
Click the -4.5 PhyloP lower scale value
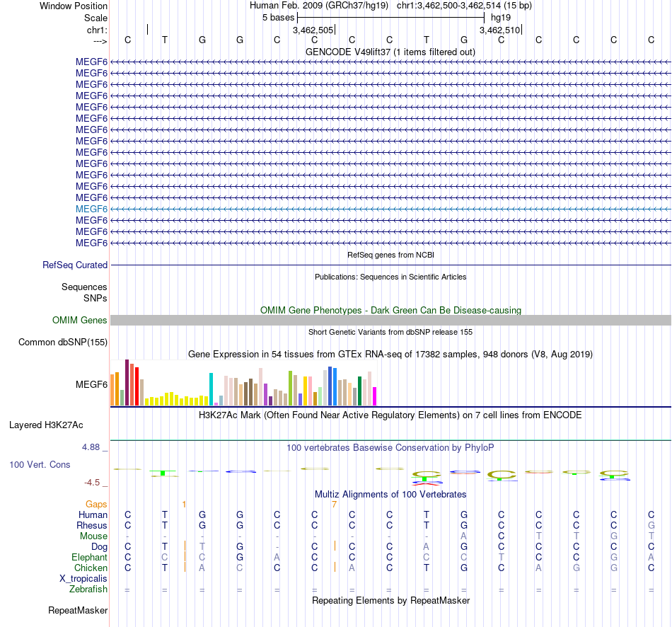pos(92,483)
